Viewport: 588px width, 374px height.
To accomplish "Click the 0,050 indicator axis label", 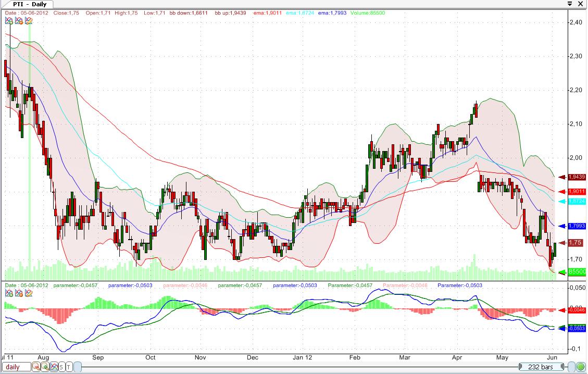I will click(x=578, y=288).
